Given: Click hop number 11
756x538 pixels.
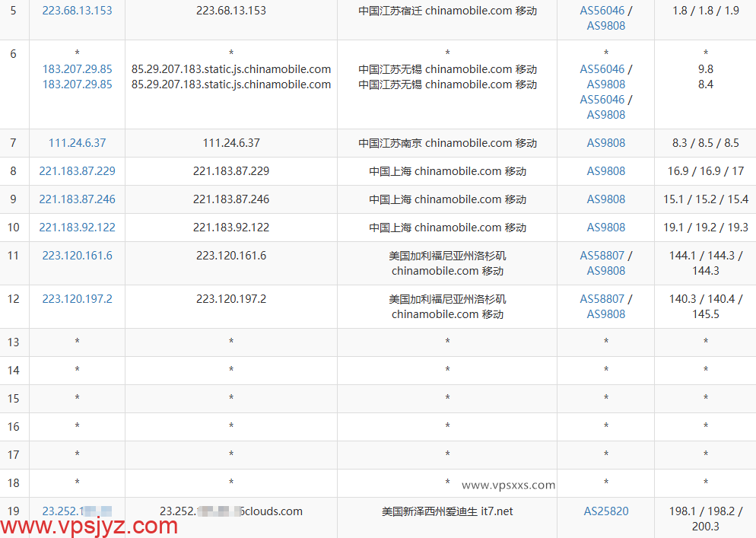Looking at the screenshot, I should coord(14,256).
